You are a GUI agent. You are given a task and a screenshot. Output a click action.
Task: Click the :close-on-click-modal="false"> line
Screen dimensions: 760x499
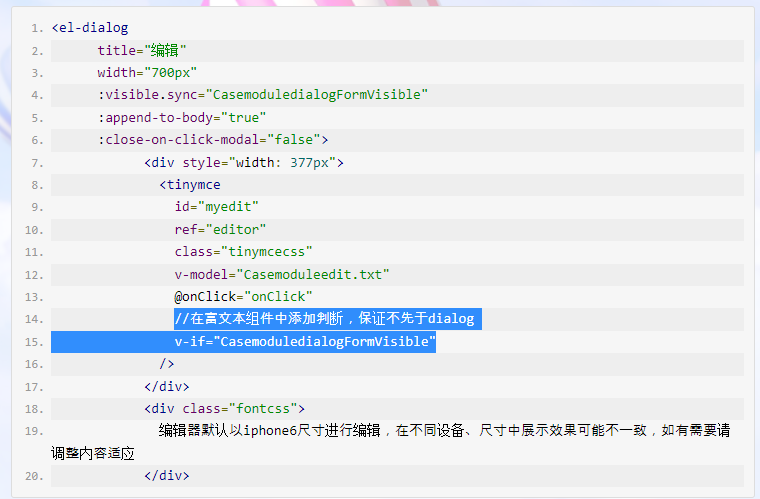pyautogui.click(x=212, y=140)
